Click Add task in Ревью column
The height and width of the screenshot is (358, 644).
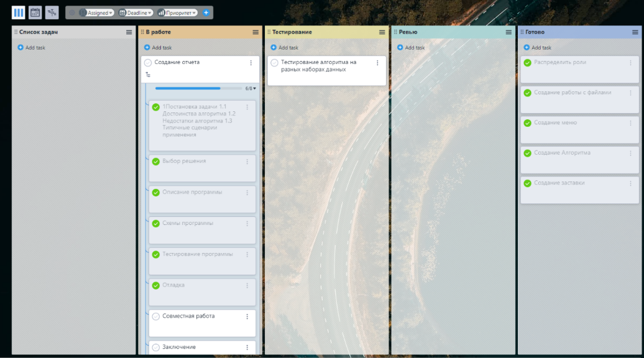[411, 48]
